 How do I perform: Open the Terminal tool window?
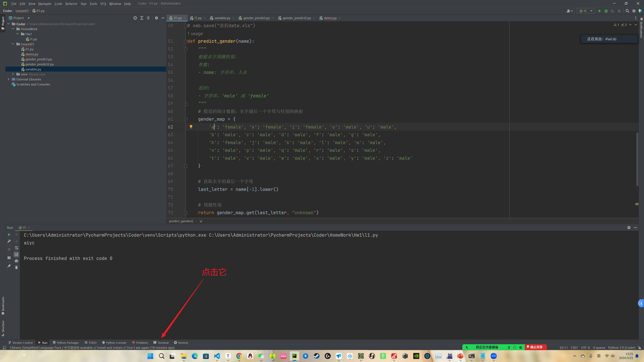coord(161,343)
